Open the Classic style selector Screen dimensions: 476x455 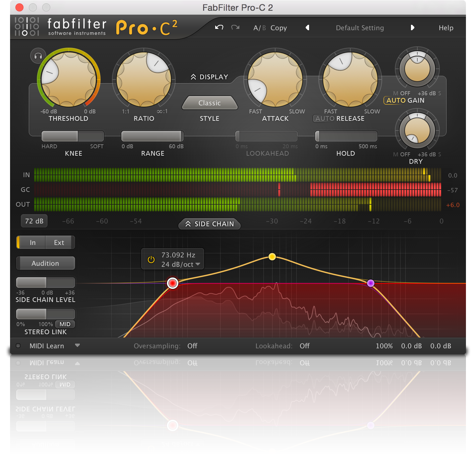pos(210,103)
